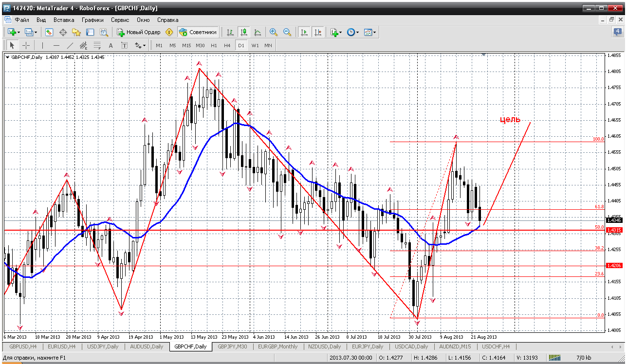Switch chart to Bar Chart mode
The width and height of the screenshot is (627, 364).
tap(230, 32)
